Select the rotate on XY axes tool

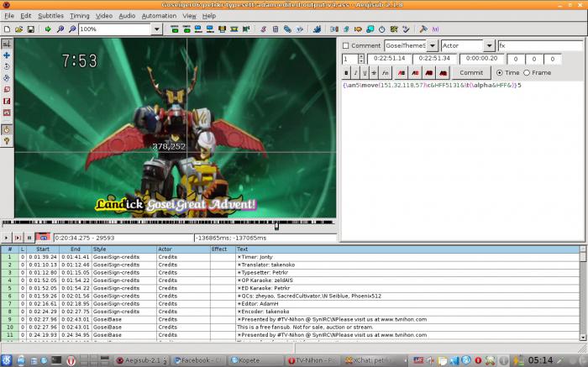pos(7,78)
